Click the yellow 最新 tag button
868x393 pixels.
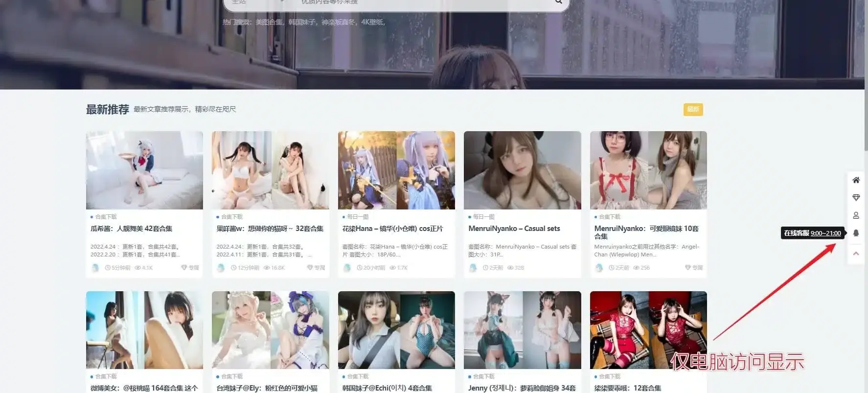[x=693, y=109]
